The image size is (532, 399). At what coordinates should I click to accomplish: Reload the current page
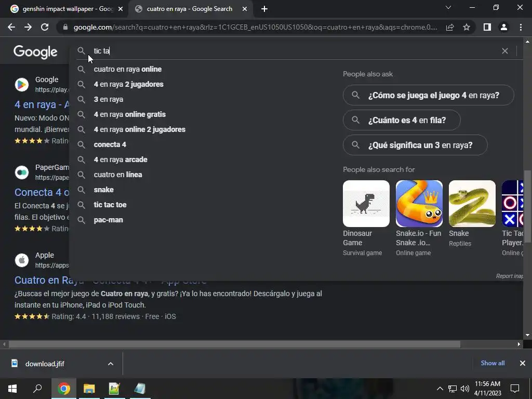click(45, 27)
